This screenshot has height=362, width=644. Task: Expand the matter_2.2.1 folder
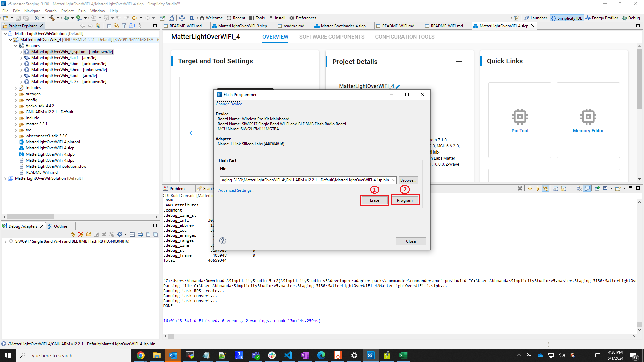(x=16, y=124)
